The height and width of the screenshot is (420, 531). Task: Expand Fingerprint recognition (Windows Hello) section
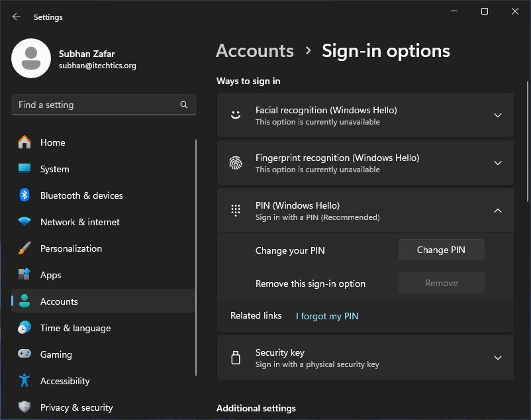(x=365, y=163)
